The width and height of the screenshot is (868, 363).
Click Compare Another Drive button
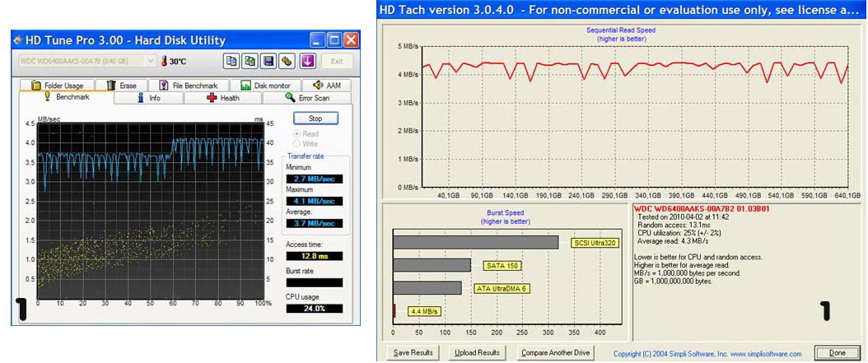[556, 352]
